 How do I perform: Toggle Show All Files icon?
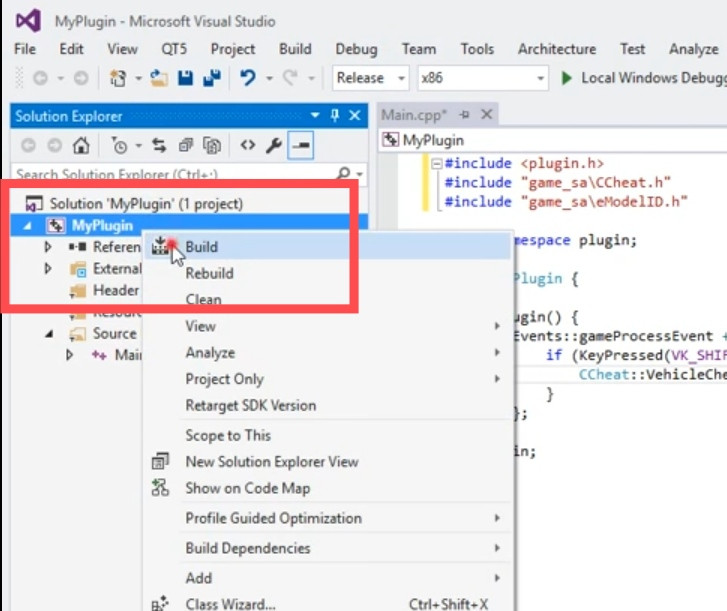[212, 146]
